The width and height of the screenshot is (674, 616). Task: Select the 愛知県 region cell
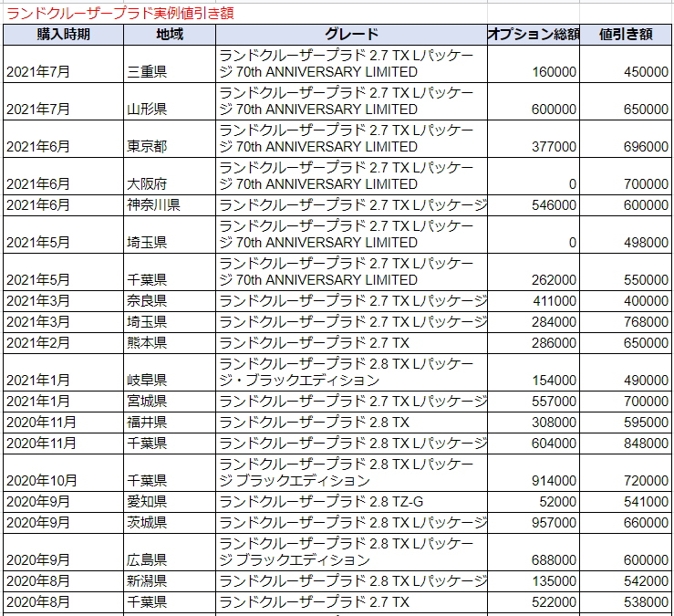point(170,502)
